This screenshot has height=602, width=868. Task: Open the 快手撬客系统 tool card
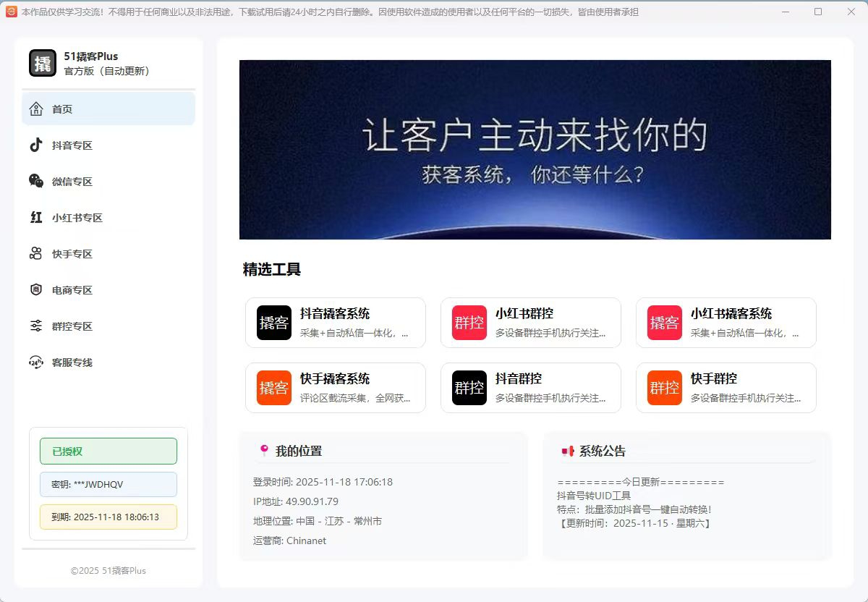pos(335,388)
